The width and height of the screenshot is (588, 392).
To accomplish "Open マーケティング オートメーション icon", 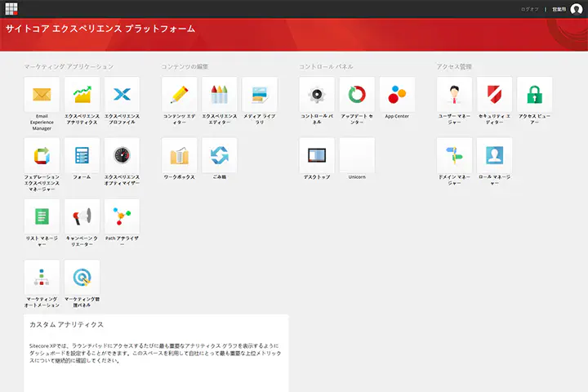I will (x=42, y=277).
